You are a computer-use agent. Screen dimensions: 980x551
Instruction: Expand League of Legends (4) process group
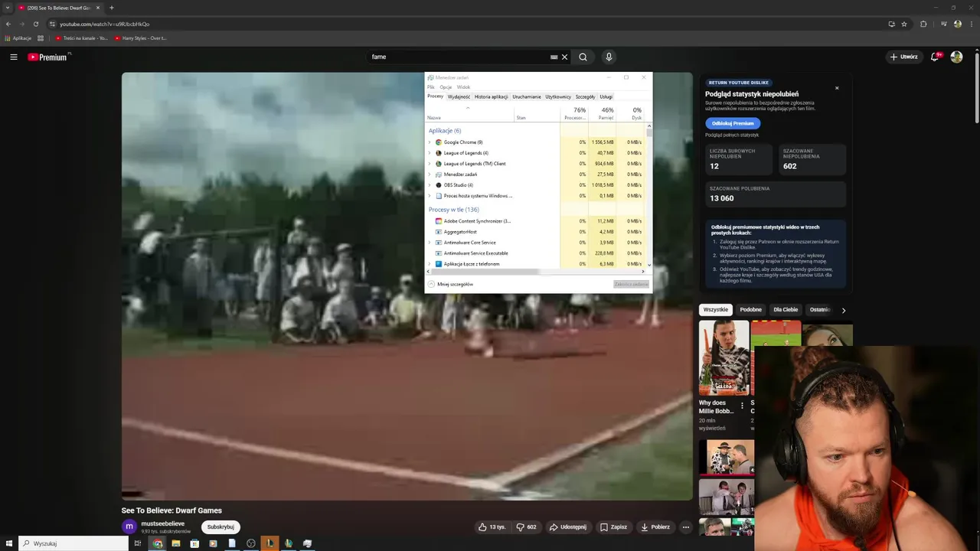[430, 153]
